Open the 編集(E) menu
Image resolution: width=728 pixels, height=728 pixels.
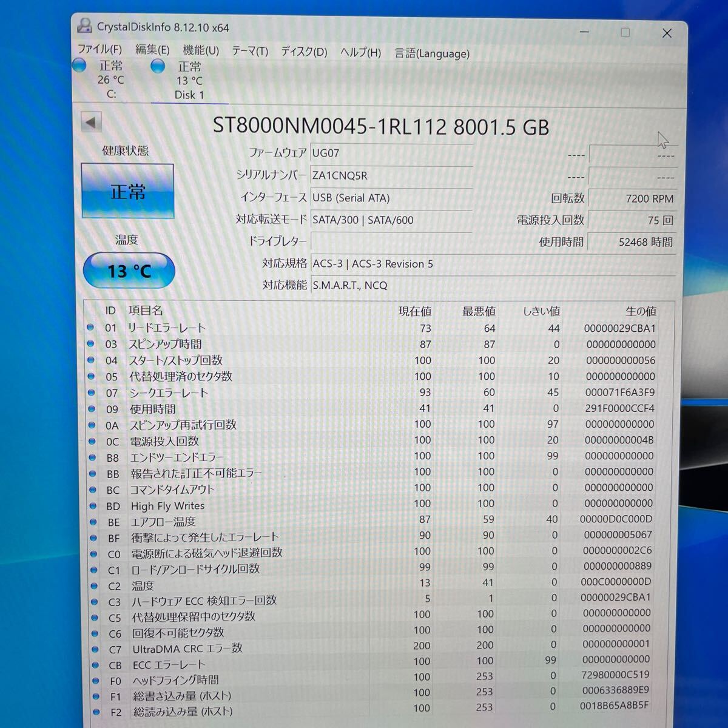pos(152,50)
